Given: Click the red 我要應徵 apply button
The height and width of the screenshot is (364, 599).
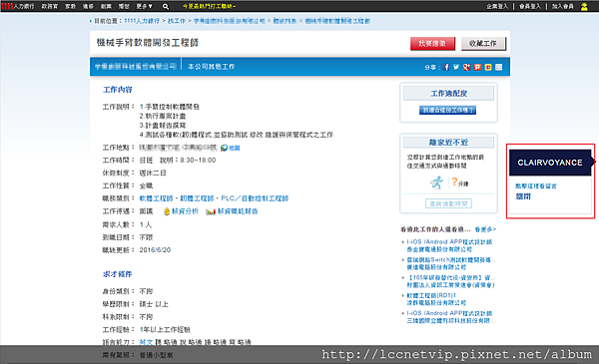Looking at the screenshot, I should 432,44.
